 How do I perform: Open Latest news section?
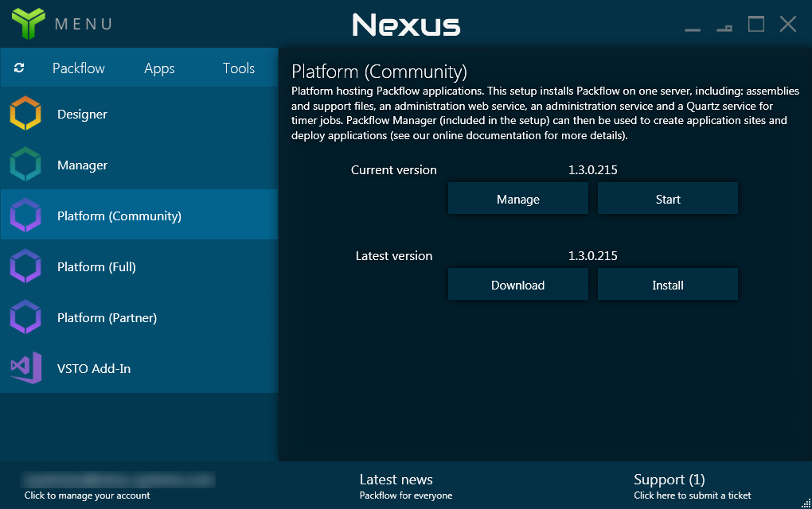(x=396, y=480)
